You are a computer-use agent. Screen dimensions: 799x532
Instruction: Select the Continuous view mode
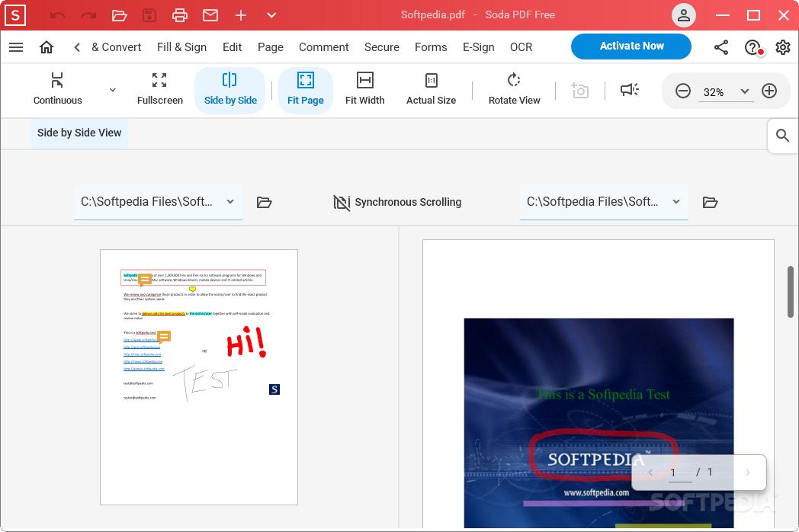pyautogui.click(x=58, y=90)
